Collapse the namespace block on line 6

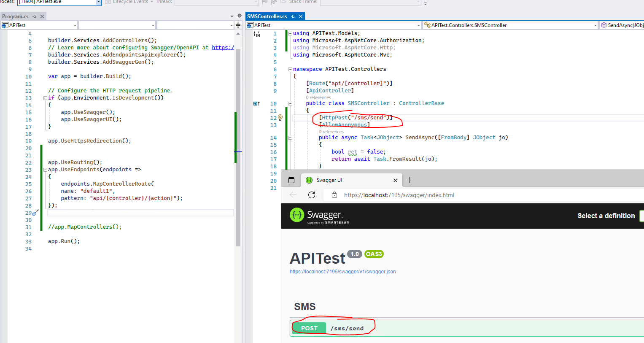point(290,69)
